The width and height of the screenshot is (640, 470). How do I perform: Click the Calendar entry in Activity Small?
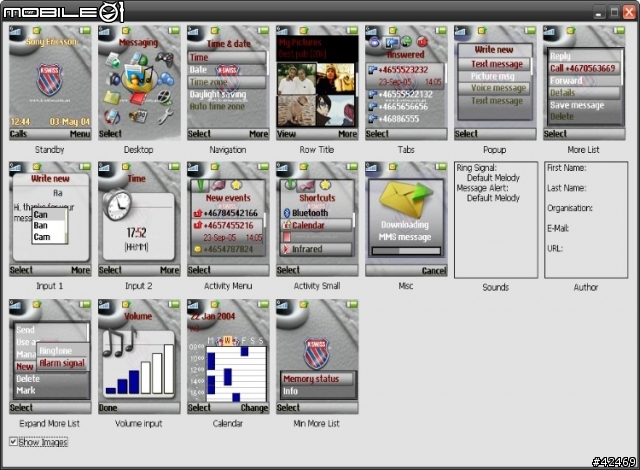316,225
